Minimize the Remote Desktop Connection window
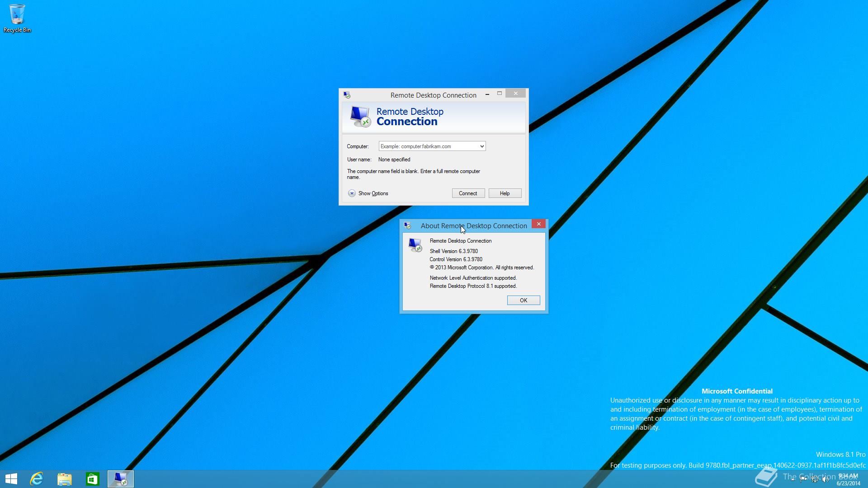The image size is (868, 488). click(487, 94)
